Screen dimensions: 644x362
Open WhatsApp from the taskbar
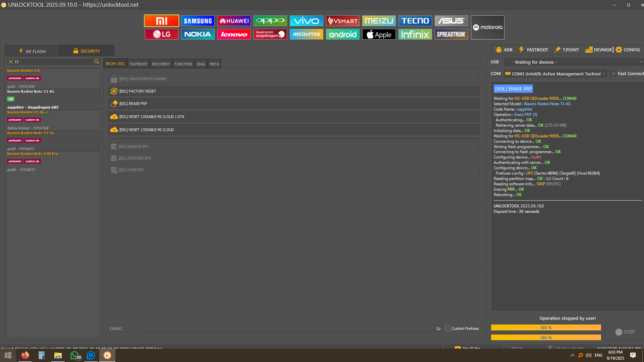tap(74, 355)
